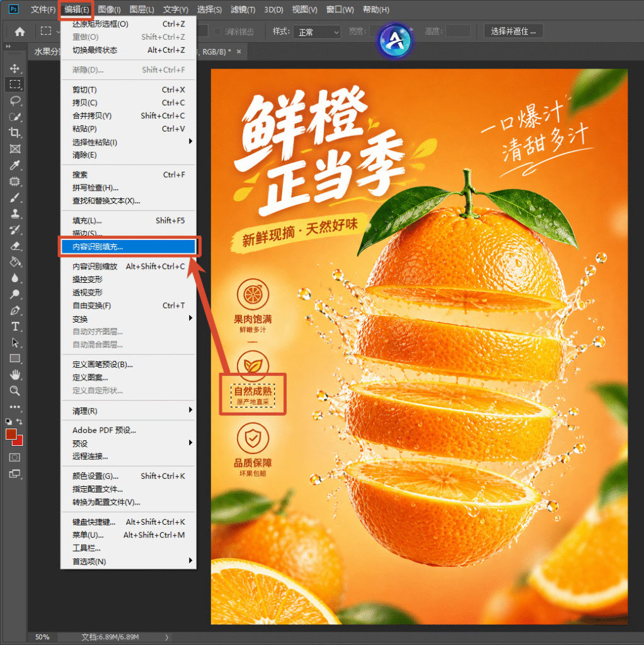
Task: Choose 内容识别填充 from the Edit menu
Action: pos(129,247)
